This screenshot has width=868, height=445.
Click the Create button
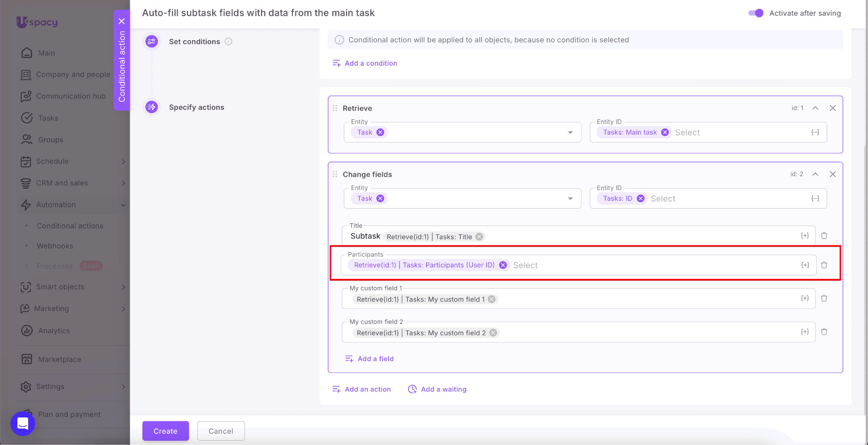click(165, 431)
